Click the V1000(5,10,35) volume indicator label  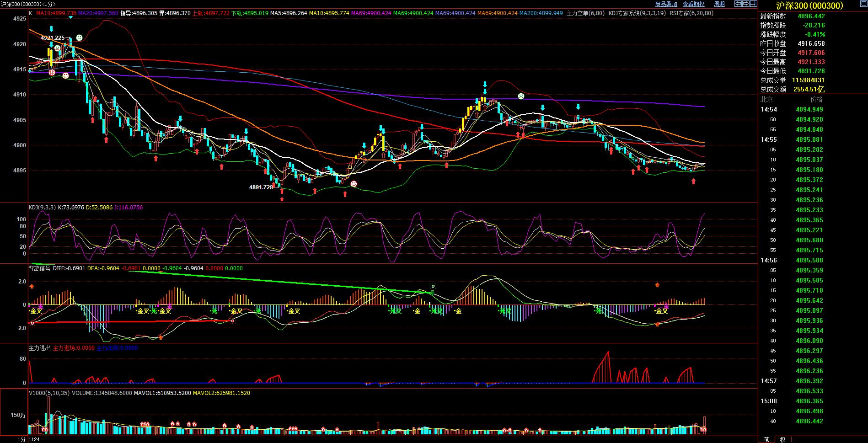[49, 393]
